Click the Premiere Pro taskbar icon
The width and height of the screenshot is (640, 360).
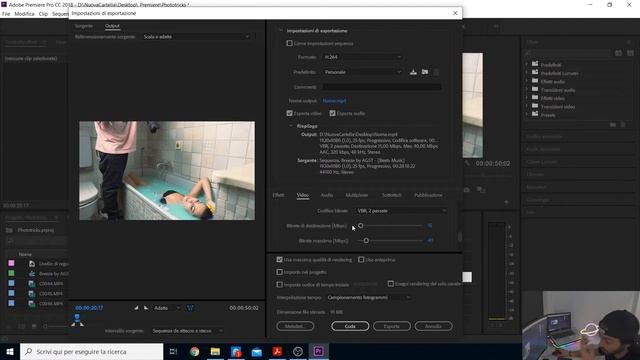tap(318, 351)
